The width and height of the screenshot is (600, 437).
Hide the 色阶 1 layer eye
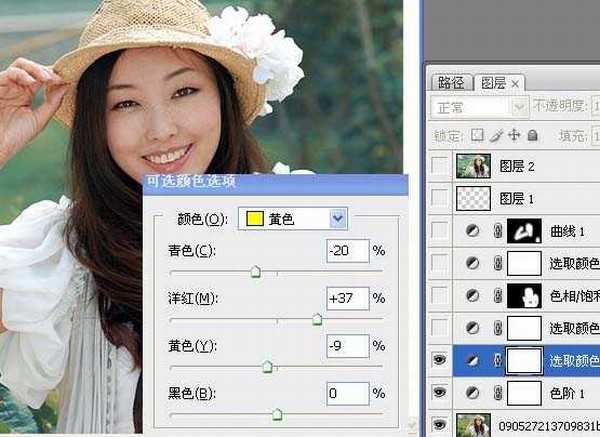click(440, 393)
